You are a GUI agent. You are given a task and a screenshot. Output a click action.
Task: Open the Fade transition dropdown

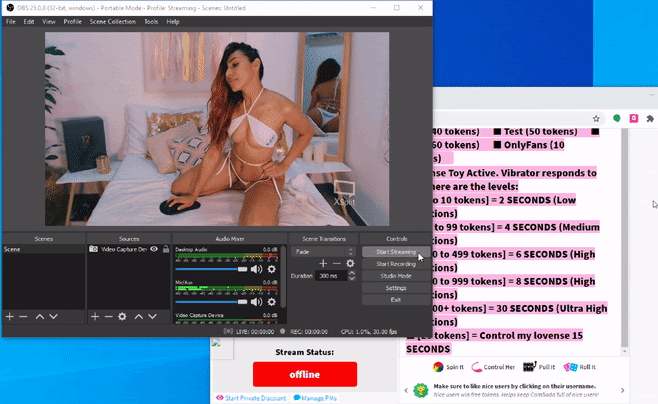click(x=323, y=252)
